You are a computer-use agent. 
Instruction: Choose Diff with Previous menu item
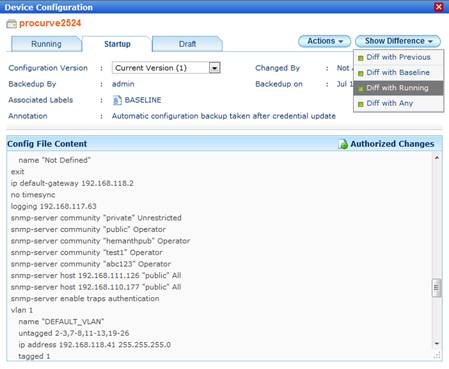pos(398,57)
